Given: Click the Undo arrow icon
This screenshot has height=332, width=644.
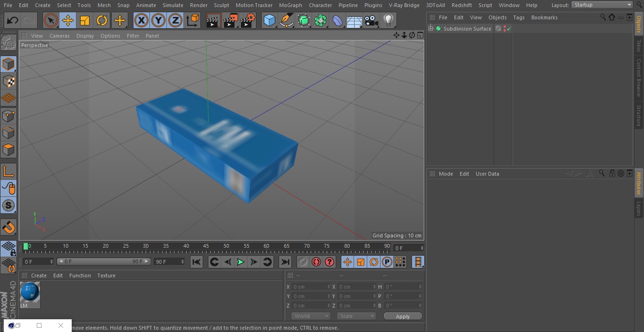Looking at the screenshot, I should coord(13,20).
